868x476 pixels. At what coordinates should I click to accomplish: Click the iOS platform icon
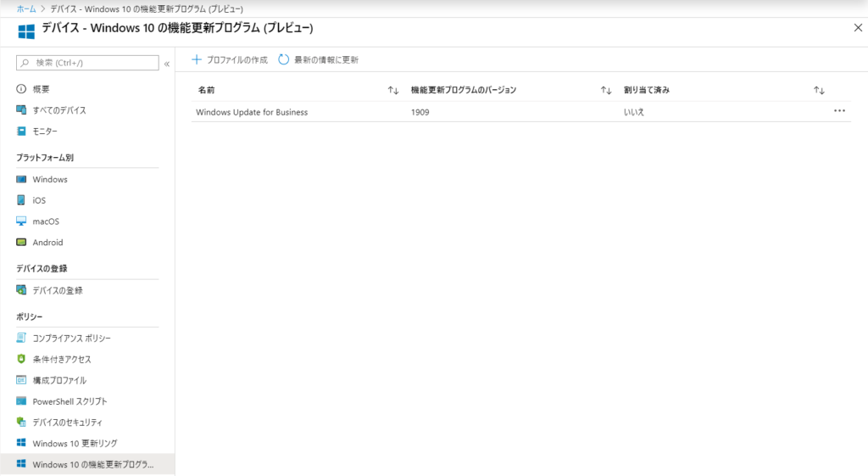pos(21,200)
